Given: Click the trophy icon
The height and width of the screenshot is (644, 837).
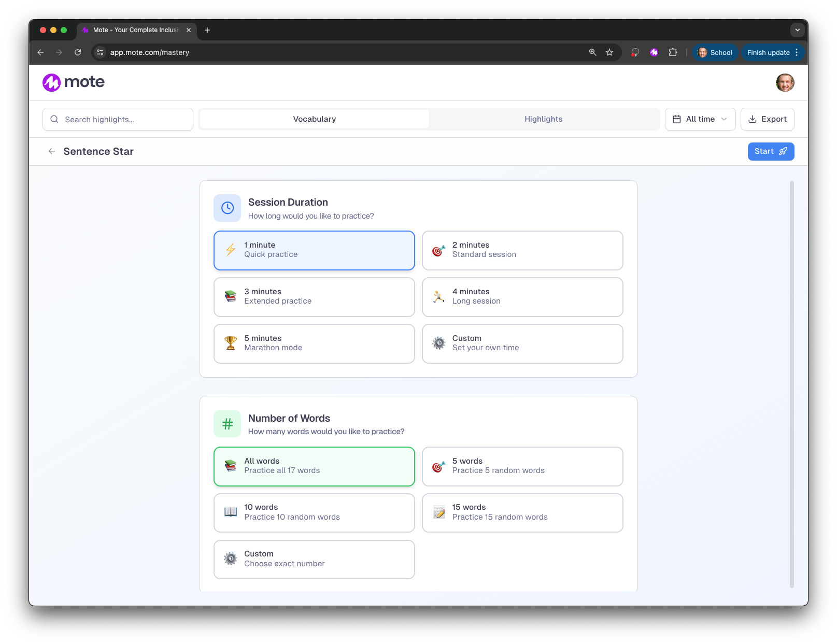Looking at the screenshot, I should coord(231,343).
